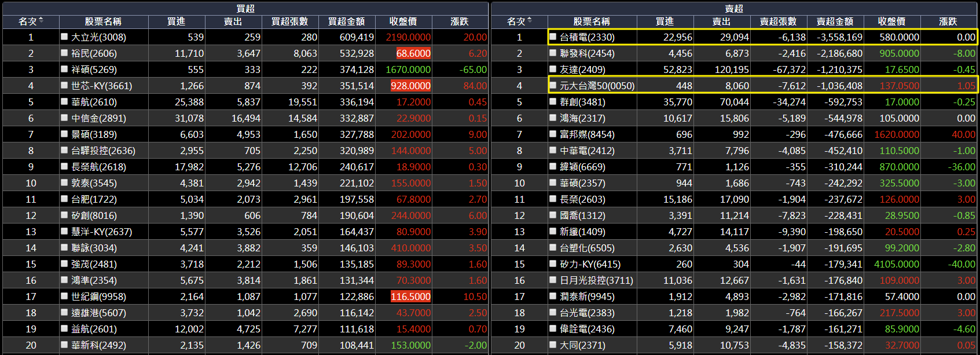Image resolution: width=980 pixels, height=355 pixels.
Task: Open stock 富邦媒(8454)
Action: coord(587,134)
